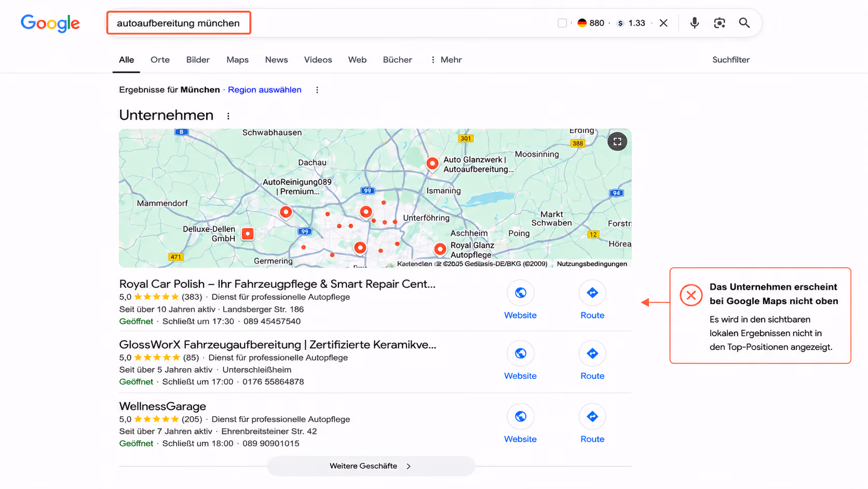Click the phone number 089 45457540

click(x=272, y=321)
